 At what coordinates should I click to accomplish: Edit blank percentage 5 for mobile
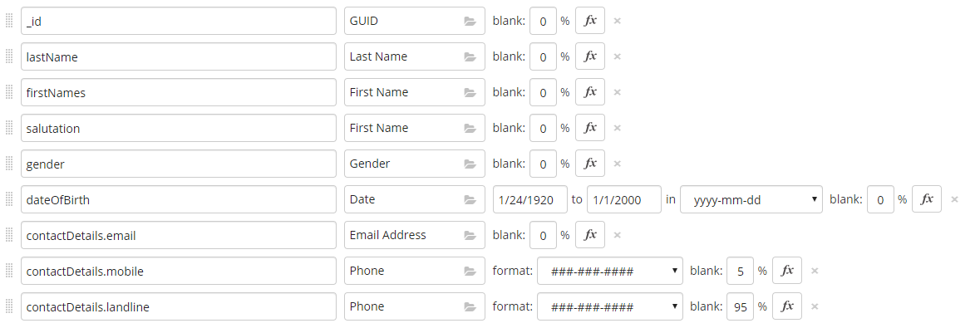tap(741, 271)
